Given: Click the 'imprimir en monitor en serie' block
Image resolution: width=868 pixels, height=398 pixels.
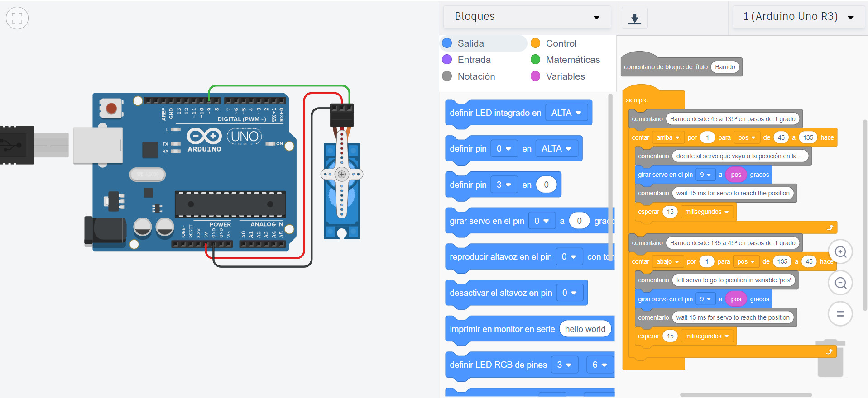Looking at the screenshot, I should [x=502, y=329].
